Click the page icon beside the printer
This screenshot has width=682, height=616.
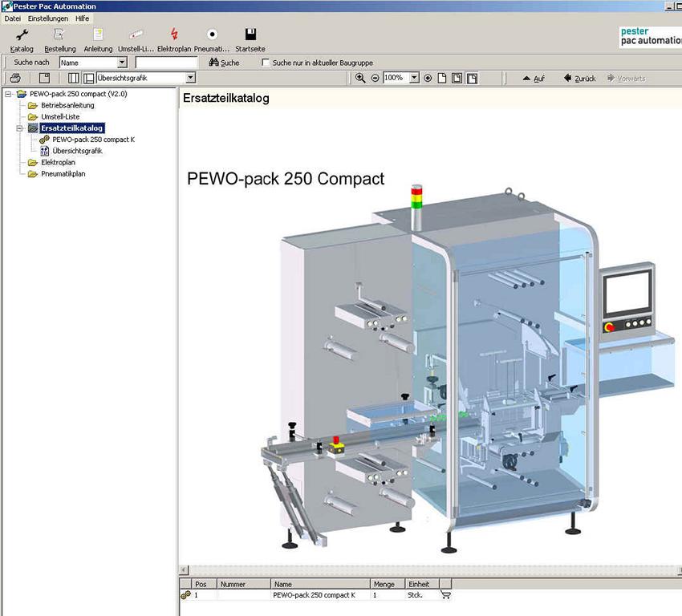(x=44, y=78)
